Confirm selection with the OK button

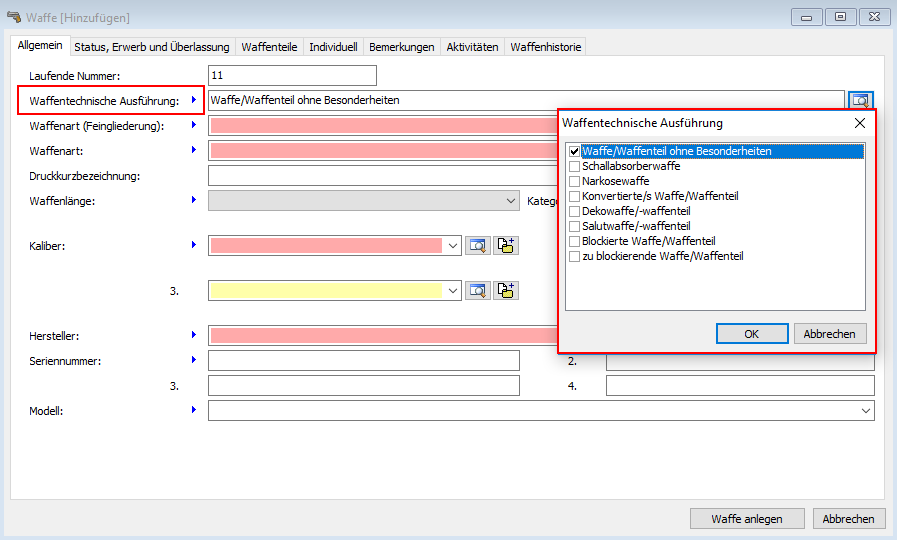coord(751,334)
